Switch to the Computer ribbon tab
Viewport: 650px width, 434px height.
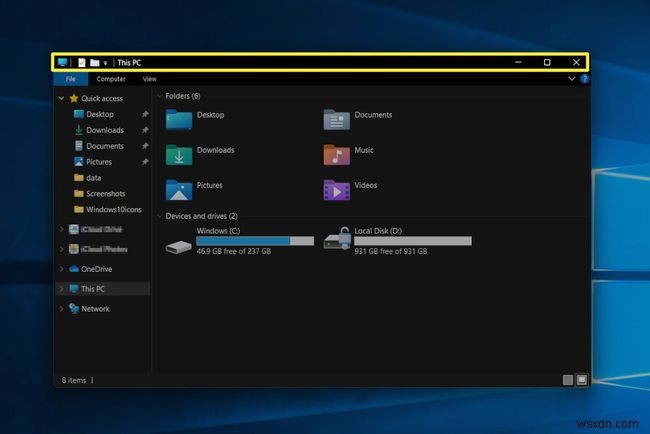111,79
